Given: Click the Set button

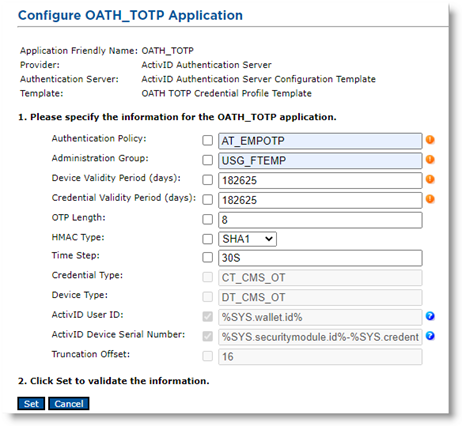Looking at the screenshot, I should [31, 404].
